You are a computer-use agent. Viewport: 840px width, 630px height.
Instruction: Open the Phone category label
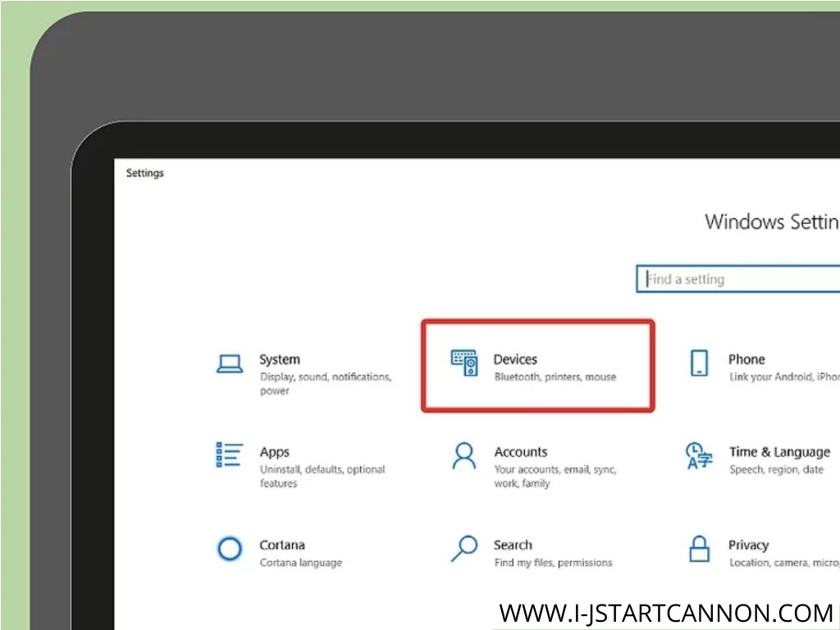click(x=746, y=359)
